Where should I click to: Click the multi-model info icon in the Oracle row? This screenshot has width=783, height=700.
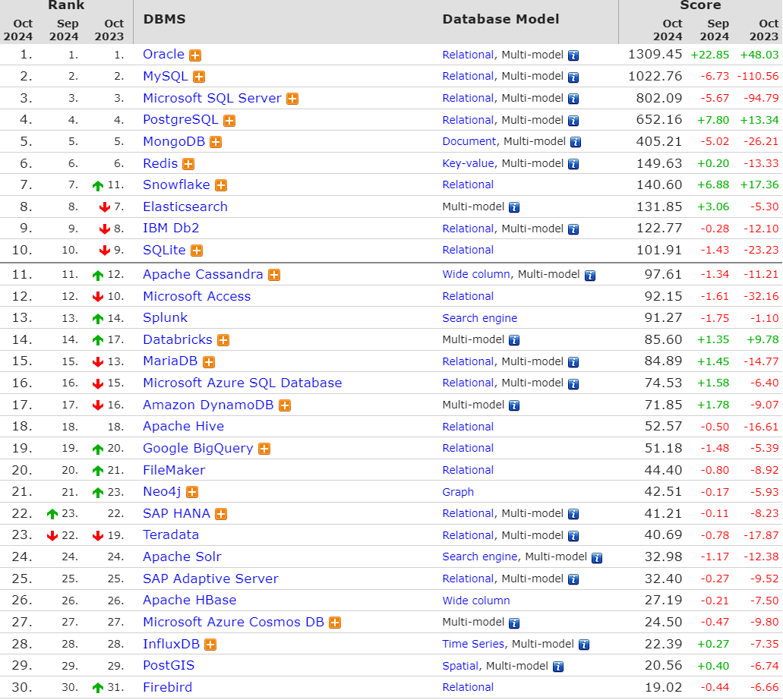[573, 55]
